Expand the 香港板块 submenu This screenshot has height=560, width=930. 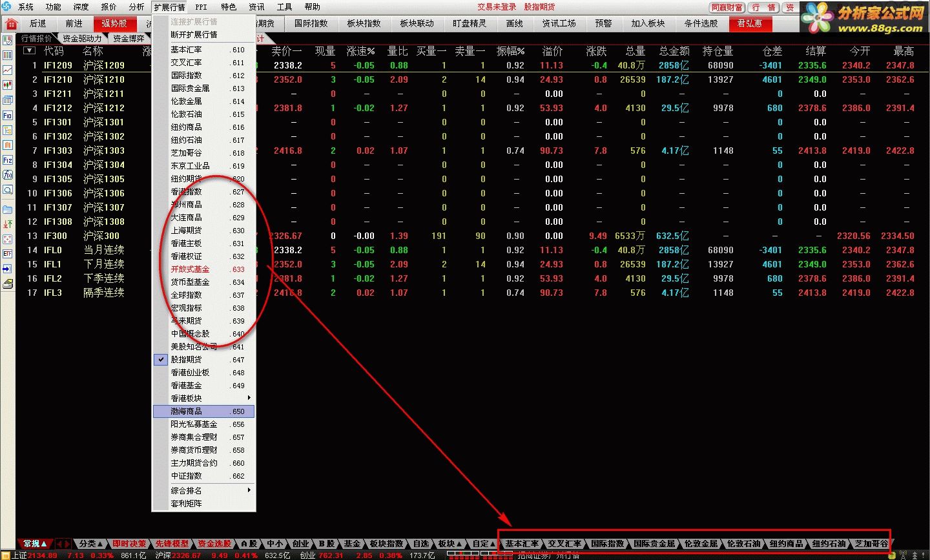203,399
